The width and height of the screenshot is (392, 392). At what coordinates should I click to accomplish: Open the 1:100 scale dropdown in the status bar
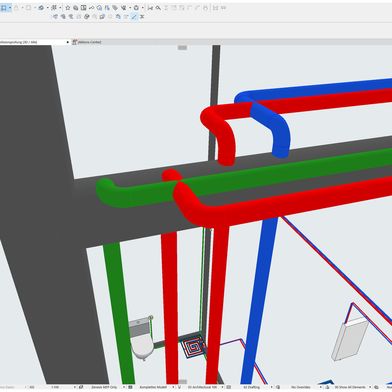[62, 387]
